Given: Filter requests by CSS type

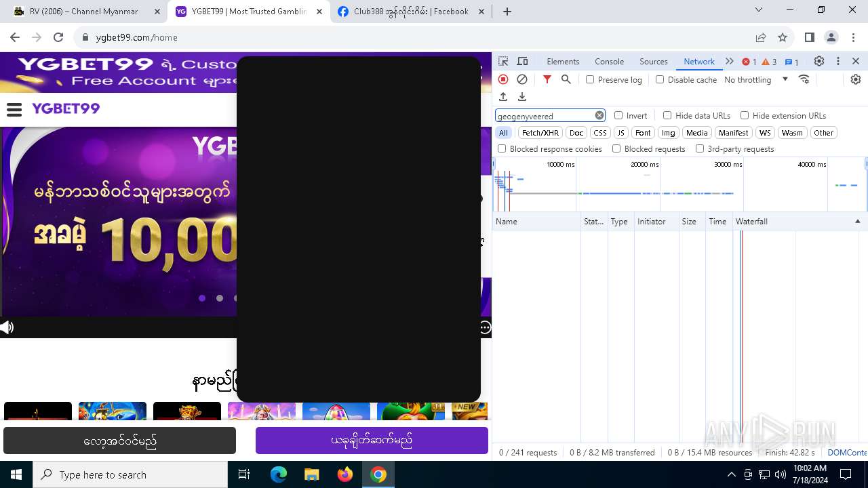Looking at the screenshot, I should coord(600,133).
